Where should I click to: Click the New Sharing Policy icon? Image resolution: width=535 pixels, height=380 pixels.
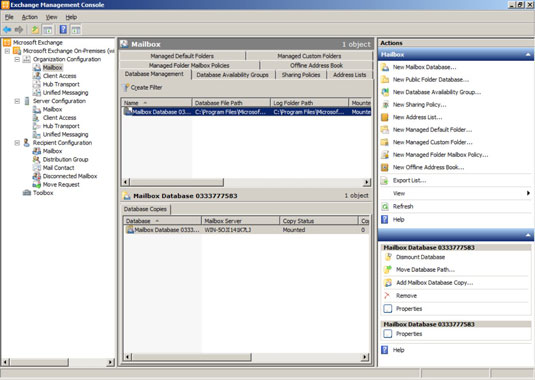click(385, 105)
